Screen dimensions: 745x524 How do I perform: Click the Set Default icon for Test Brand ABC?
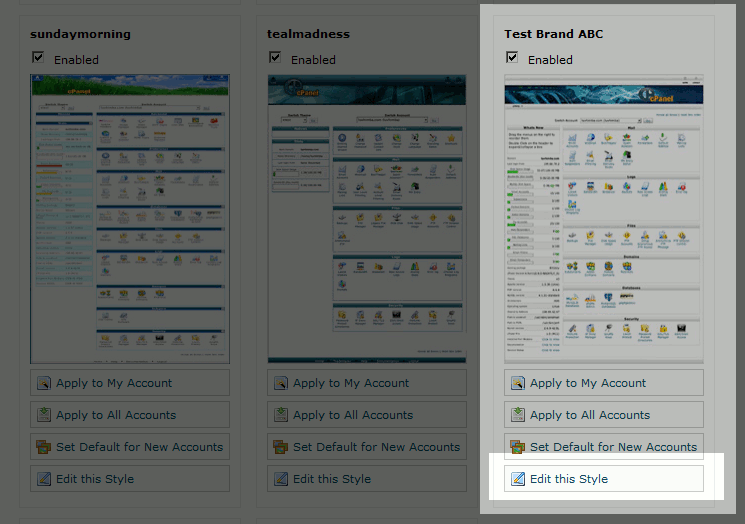(517, 447)
